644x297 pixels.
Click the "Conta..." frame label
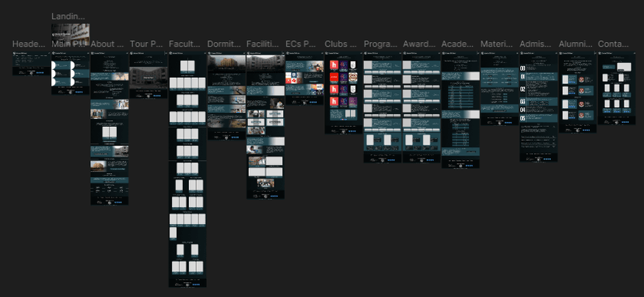[613, 44]
